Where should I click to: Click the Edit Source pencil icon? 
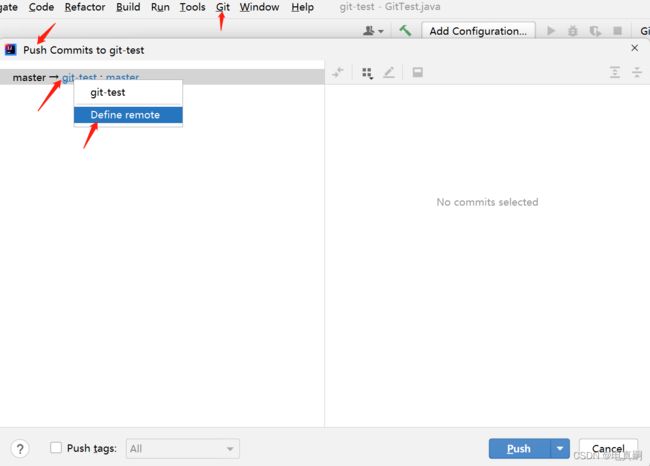(389, 73)
